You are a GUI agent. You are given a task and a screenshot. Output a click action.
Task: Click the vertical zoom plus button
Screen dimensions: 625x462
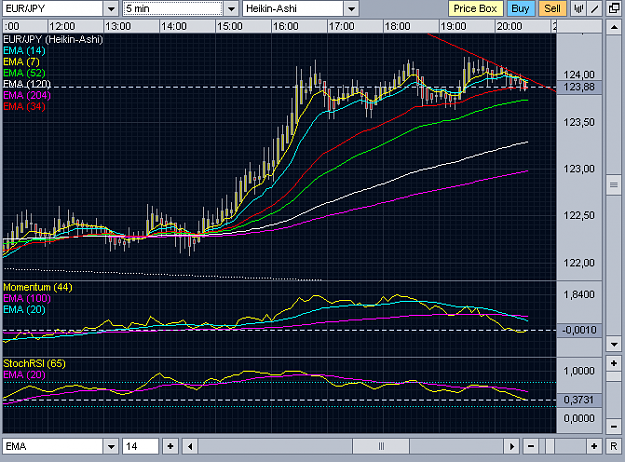click(x=614, y=363)
